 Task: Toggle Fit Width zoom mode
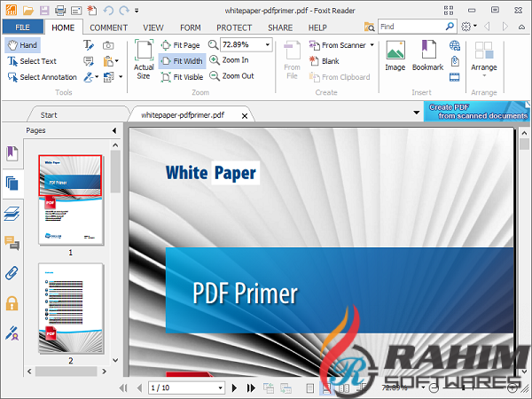tap(182, 61)
